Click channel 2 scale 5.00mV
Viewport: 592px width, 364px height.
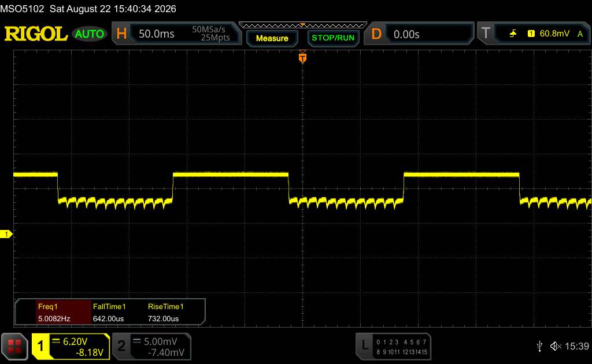(x=161, y=341)
